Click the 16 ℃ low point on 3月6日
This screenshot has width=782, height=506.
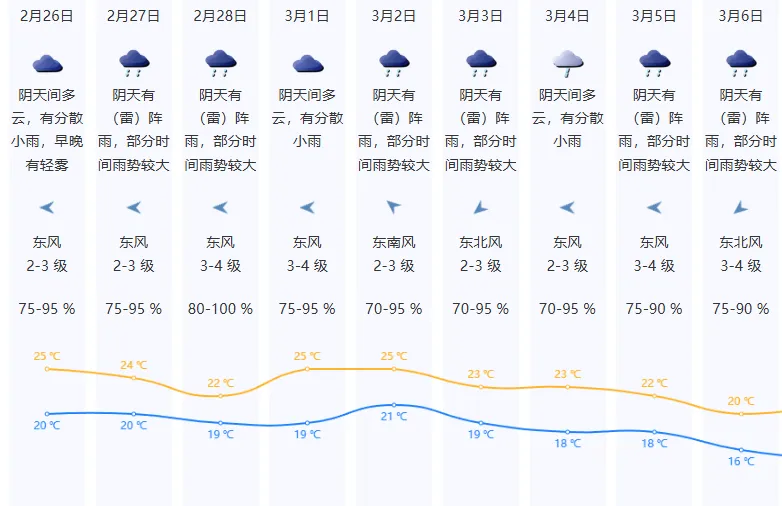pos(741,450)
